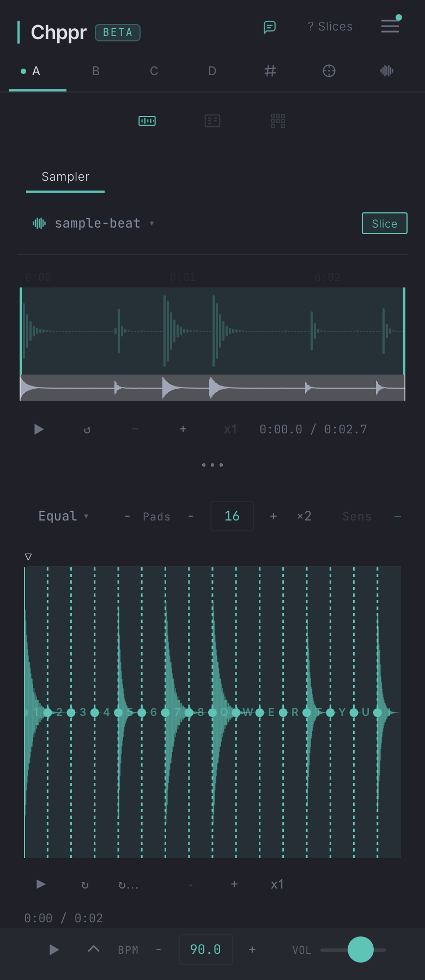Click the upper x1 speed label
The height and width of the screenshot is (980, 425).
tap(230, 430)
